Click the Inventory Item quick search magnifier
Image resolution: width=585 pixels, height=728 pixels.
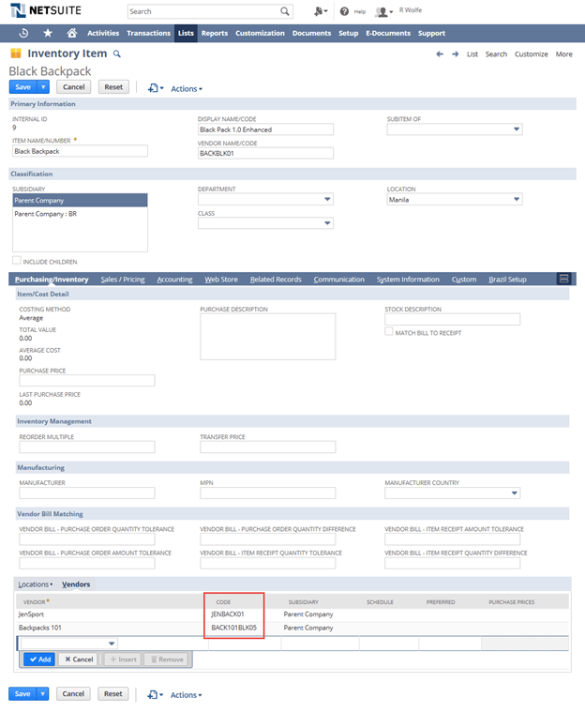[x=117, y=53]
